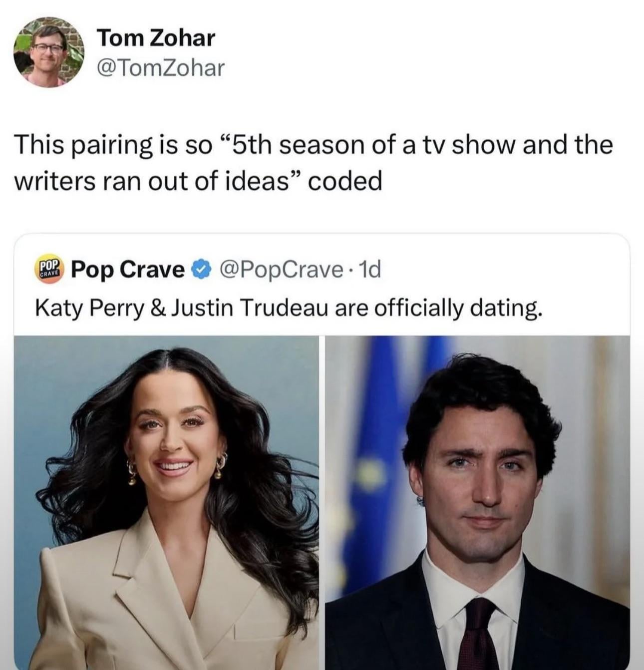The width and height of the screenshot is (644, 670).
Task: Click the blue flag behind the suited man
Action: click(377, 449)
